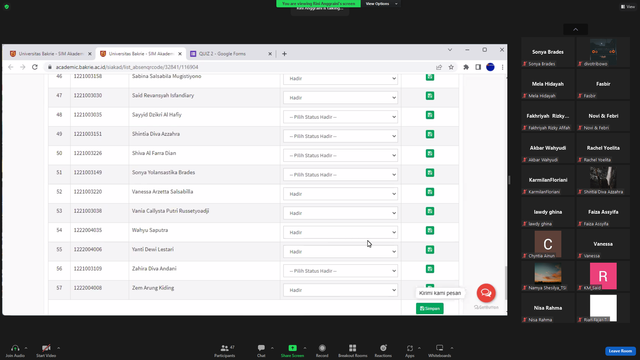Click the Zoom View button
Image resolution: width=640 pixels, height=360 pixels.
coord(628,7)
